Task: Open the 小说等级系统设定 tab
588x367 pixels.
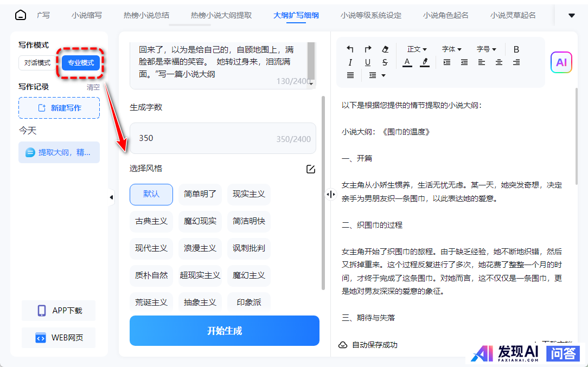Action: click(371, 15)
